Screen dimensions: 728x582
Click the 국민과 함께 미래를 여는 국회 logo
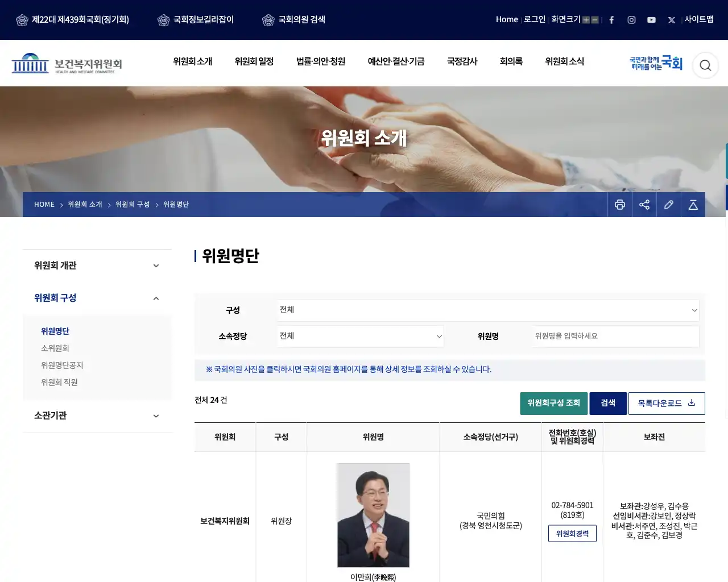coord(656,63)
